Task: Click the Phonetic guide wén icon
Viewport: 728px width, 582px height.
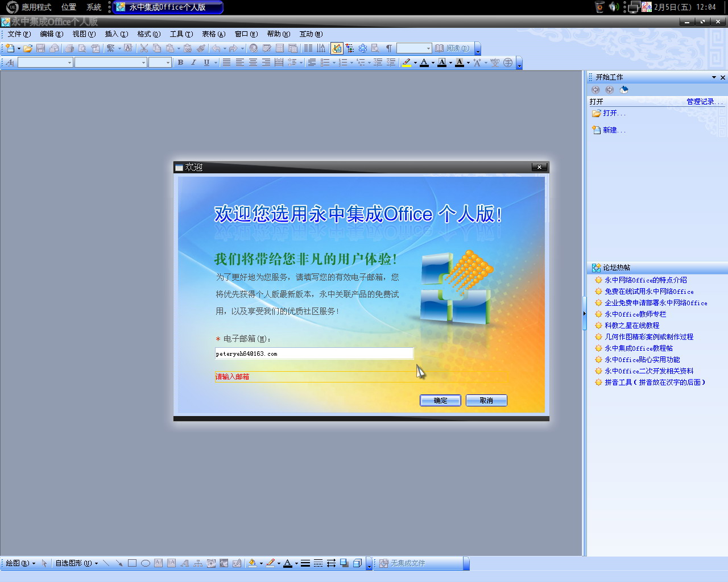Action: [495, 63]
